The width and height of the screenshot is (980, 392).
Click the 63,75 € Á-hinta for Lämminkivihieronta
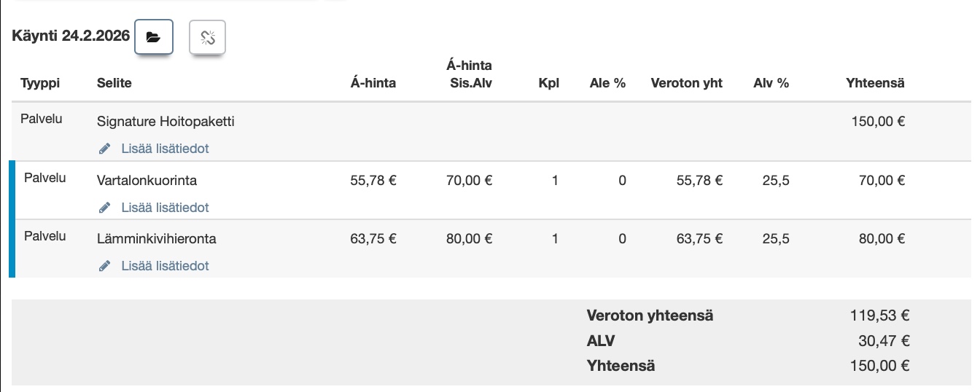pos(373,238)
